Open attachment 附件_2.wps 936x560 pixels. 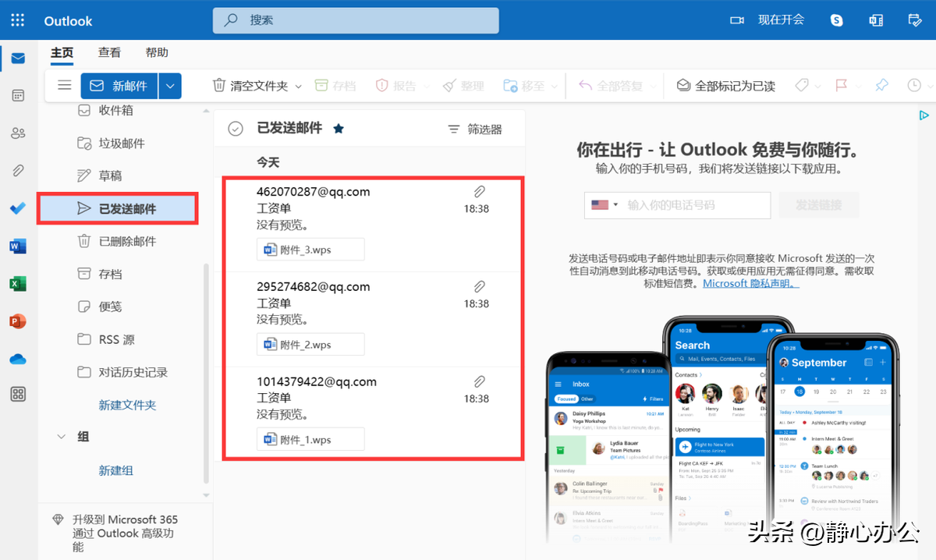click(x=310, y=345)
